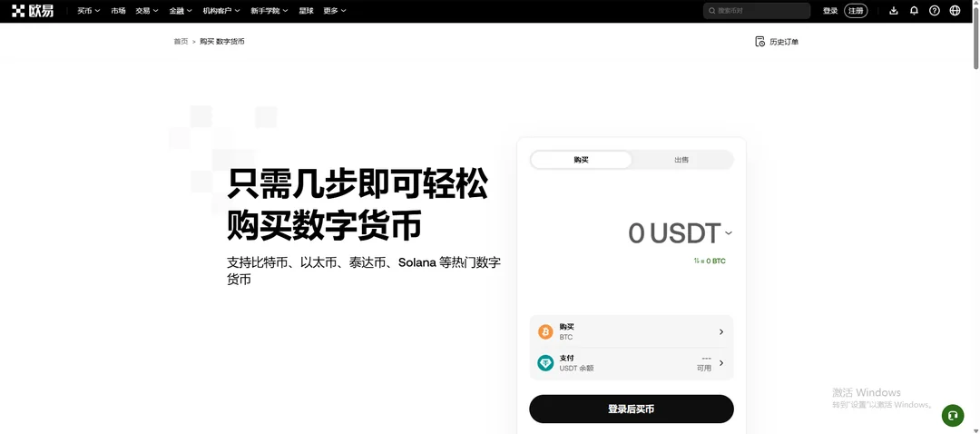Viewport: 980px width, 434px height.
Task: Open the notifications bell icon
Action: (914, 11)
